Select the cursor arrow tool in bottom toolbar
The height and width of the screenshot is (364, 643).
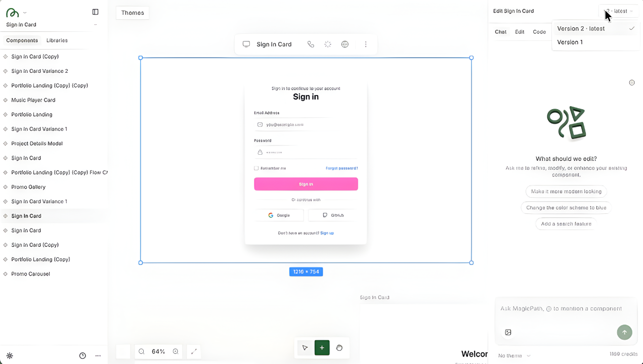305,348
